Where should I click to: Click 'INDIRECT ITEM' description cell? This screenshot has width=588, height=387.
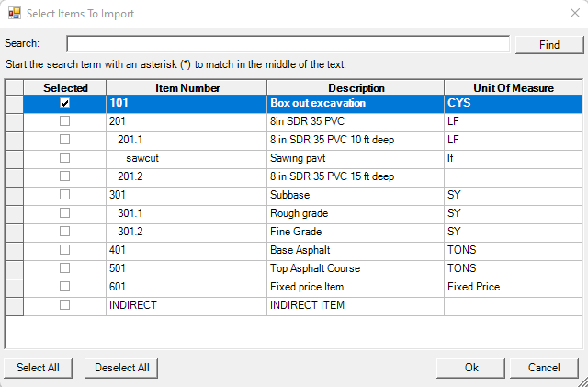pos(356,306)
